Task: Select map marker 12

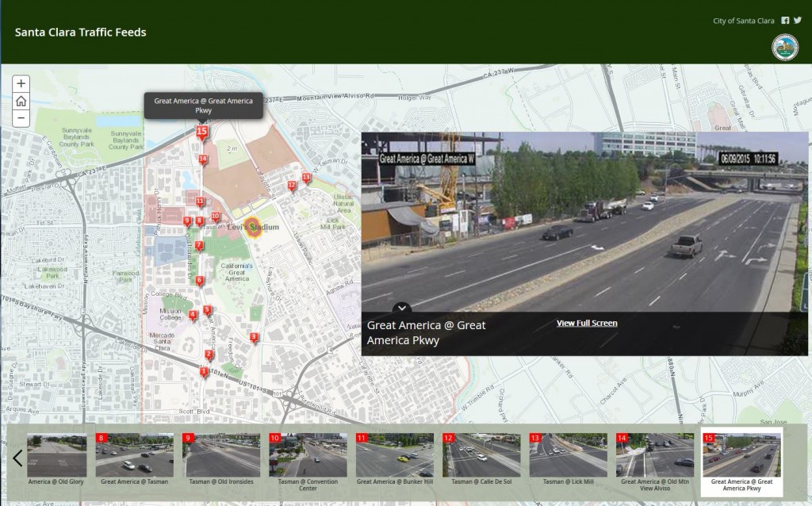Action: (292, 186)
